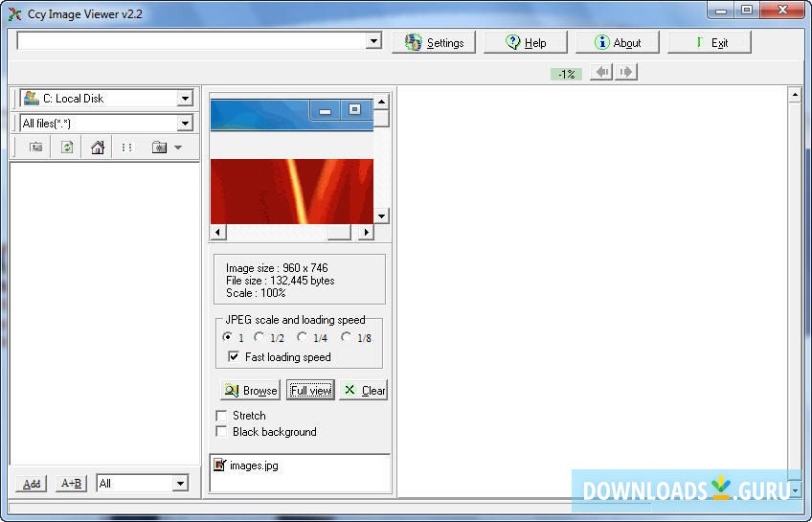Click preview scroll left arrow
The height and width of the screenshot is (522, 812).
218,232
